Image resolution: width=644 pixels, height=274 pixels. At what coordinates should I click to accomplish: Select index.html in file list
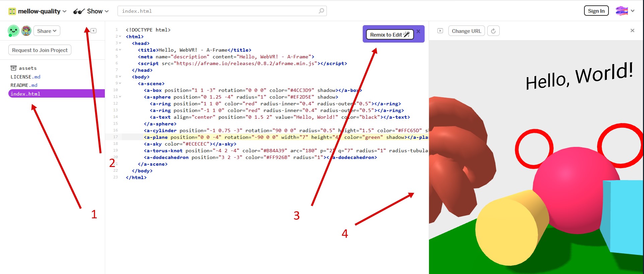(57, 94)
